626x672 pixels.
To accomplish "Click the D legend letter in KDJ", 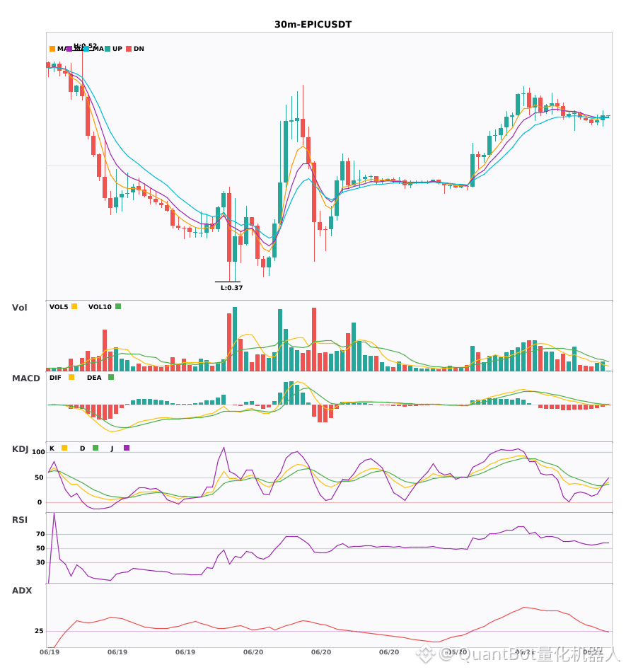I will (x=83, y=448).
